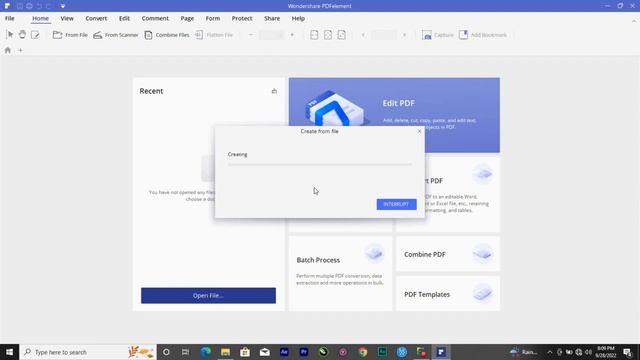This screenshot has height=360, width=640.
Task: Collapse the ribbon with chevron
Action: click(634, 20)
